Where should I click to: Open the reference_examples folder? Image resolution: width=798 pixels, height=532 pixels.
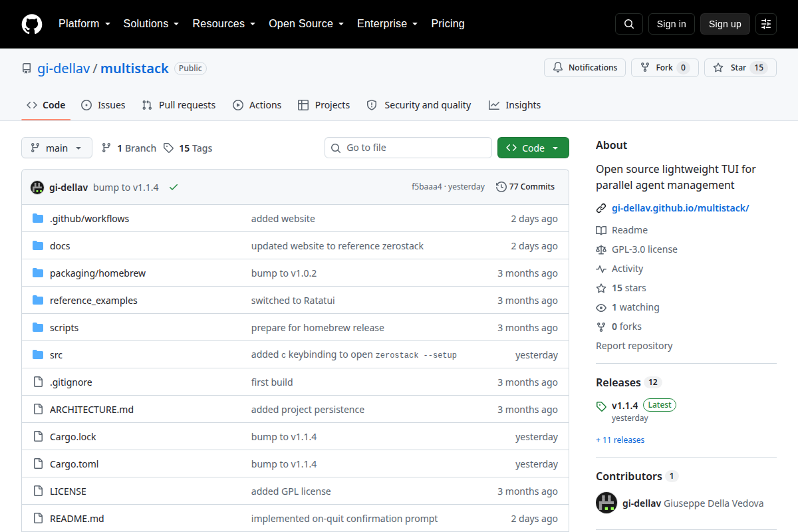click(94, 301)
